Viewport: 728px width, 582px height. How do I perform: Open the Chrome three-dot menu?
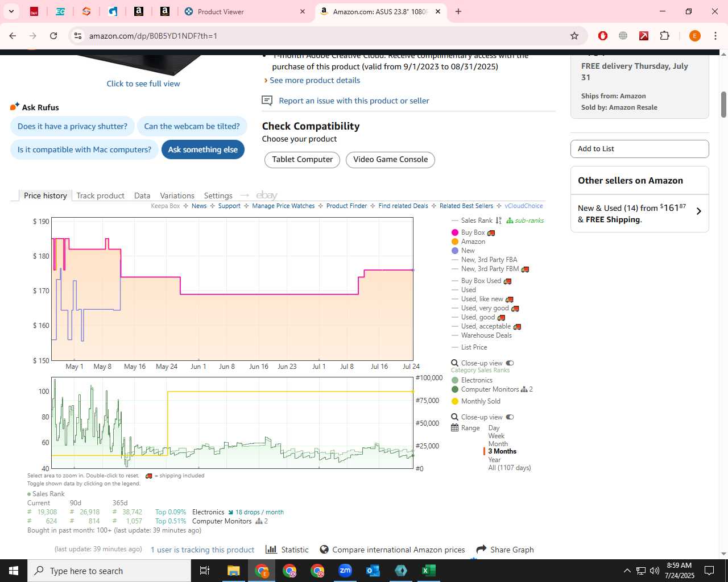tap(715, 36)
